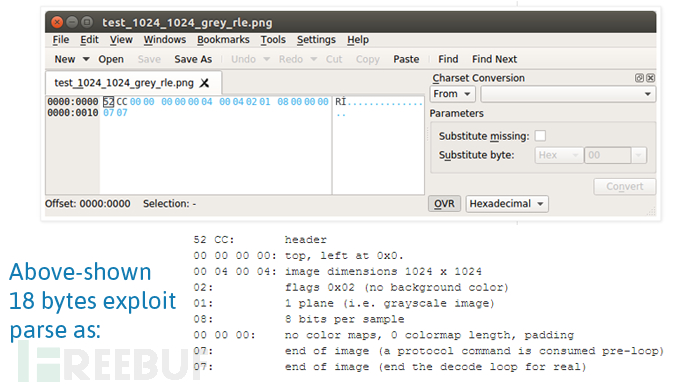Open the New dropdown arrow
This screenshot has width=690, height=389.
tap(86, 59)
